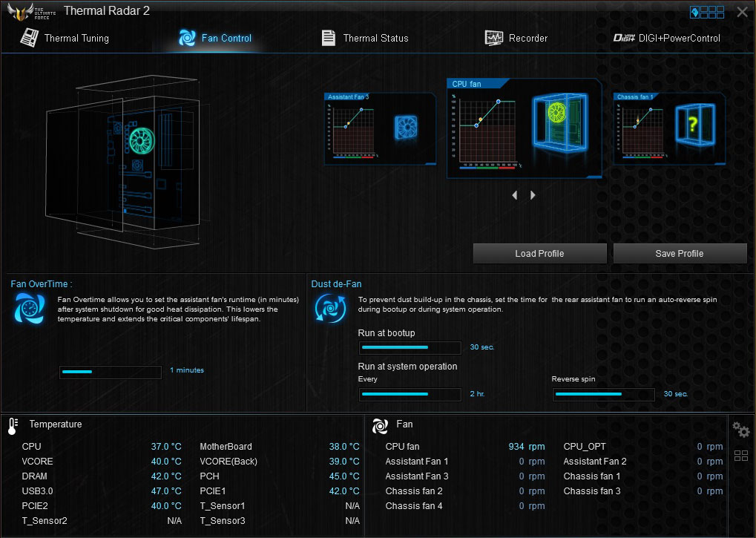756x538 pixels.
Task: Click the PCIE1 temperature reading 42.0 °C
Action: pyautogui.click(x=344, y=491)
